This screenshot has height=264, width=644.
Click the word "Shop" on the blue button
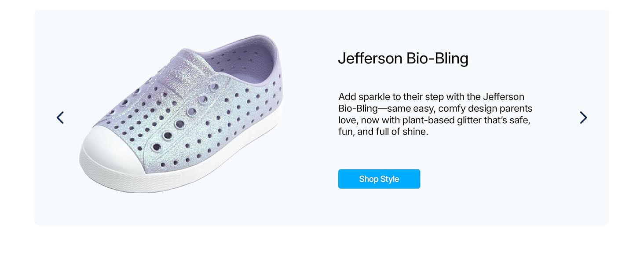pos(369,179)
